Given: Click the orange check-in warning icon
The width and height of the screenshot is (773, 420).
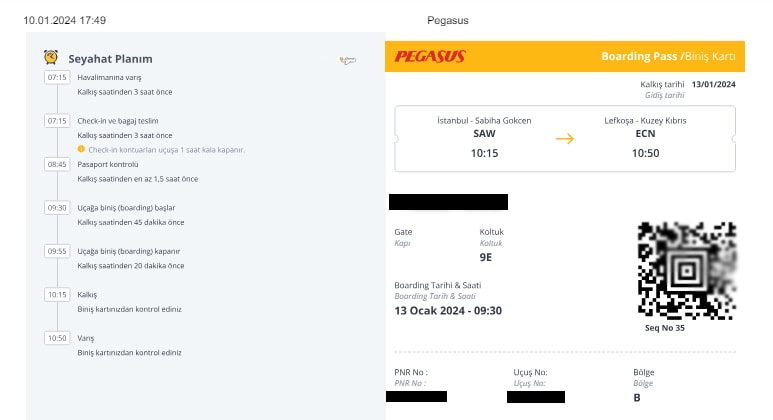Looking at the screenshot, I should [81, 149].
